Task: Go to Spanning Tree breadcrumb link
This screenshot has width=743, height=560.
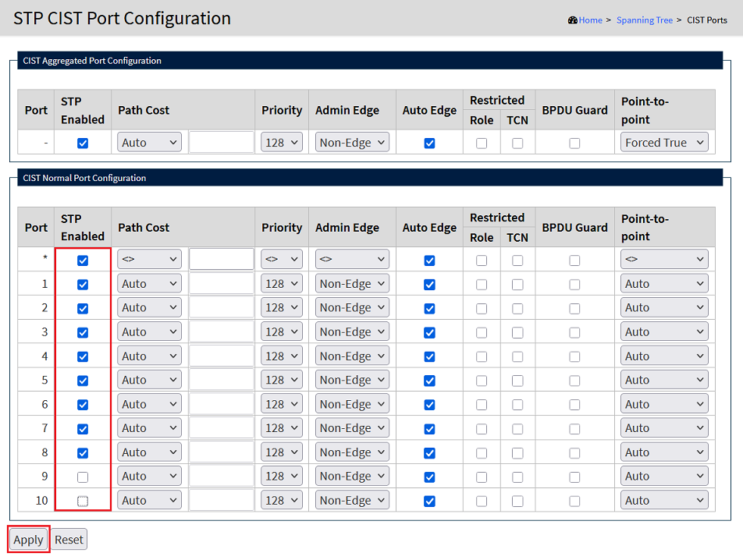Action: [644, 20]
